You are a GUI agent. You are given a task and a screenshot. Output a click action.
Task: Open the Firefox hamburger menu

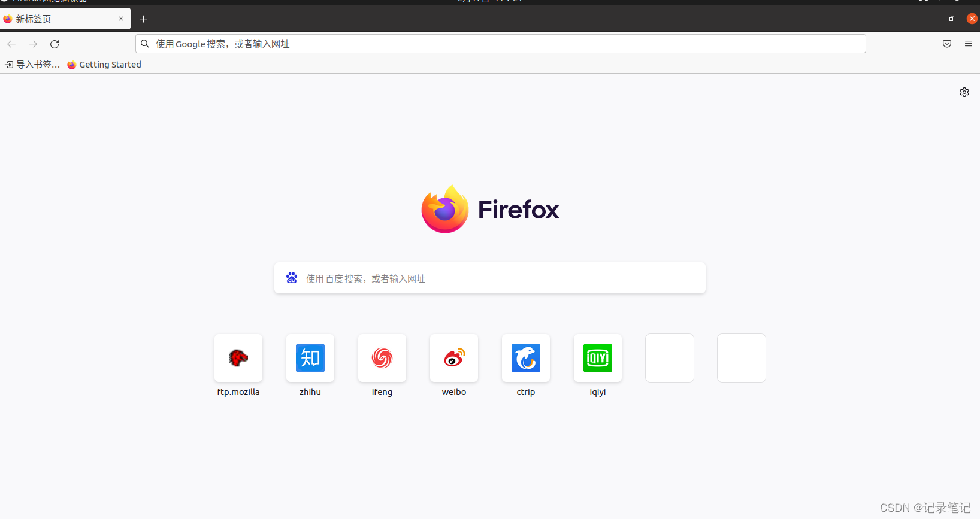[x=969, y=44]
